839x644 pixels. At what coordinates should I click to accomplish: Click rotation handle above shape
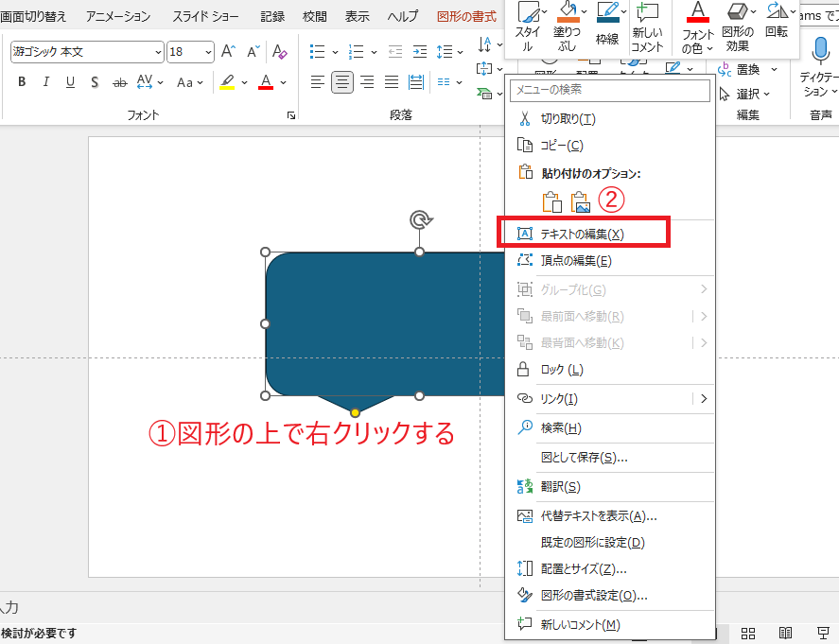(421, 219)
